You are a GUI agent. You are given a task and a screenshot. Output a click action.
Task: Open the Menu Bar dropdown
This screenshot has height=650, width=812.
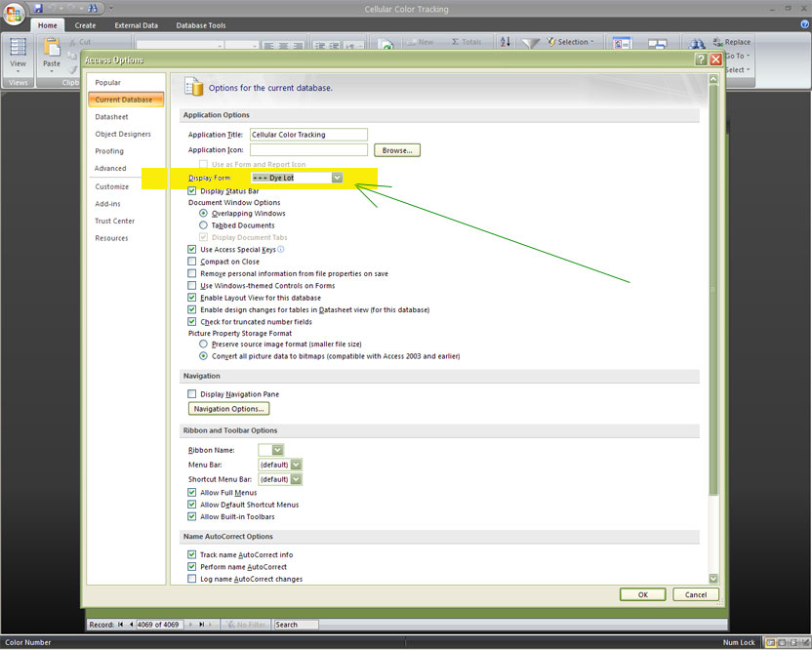coord(296,465)
